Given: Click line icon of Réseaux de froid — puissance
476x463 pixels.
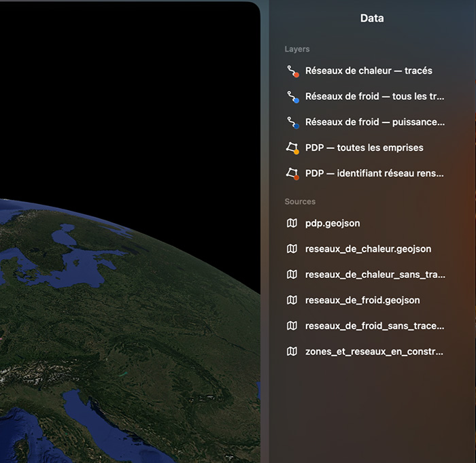Looking at the screenshot, I should [x=292, y=122].
